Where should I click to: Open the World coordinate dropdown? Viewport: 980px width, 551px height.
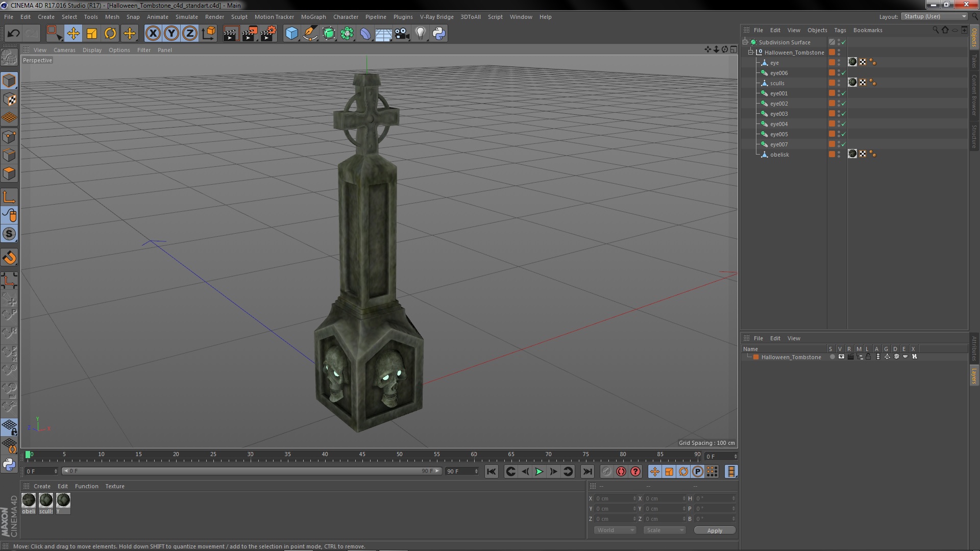click(x=615, y=531)
